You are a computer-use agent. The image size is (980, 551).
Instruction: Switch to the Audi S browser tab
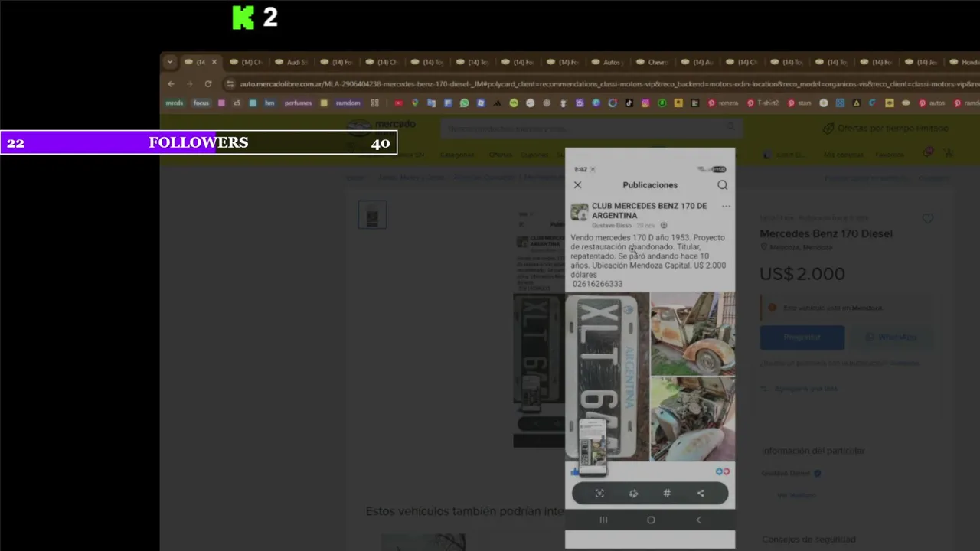tap(291, 62)
